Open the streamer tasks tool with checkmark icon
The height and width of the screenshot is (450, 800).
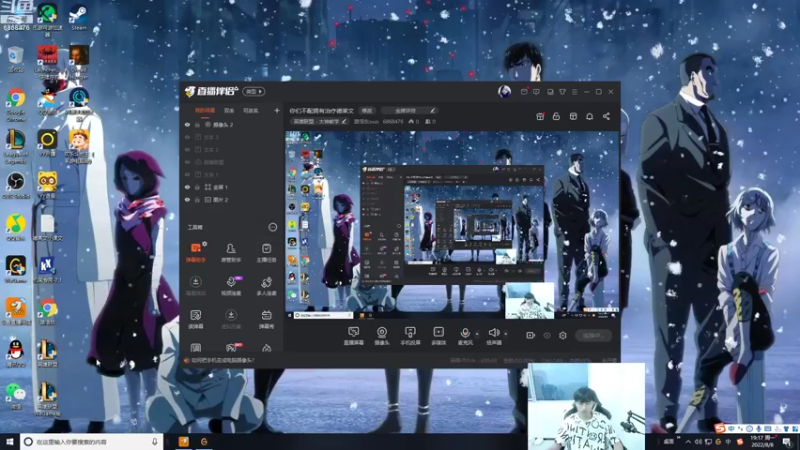point(266,253)
